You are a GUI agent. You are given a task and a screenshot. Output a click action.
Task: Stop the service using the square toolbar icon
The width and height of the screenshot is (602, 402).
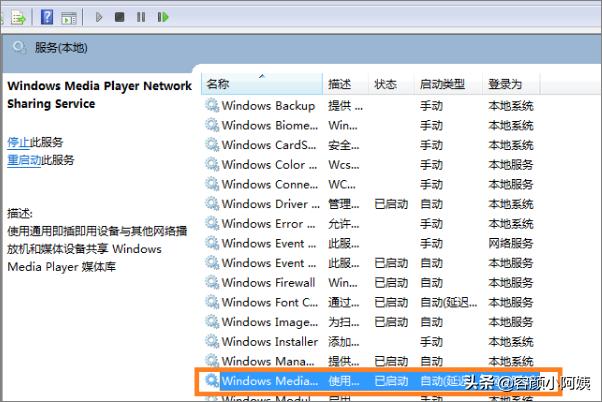[x=120, y=17]
